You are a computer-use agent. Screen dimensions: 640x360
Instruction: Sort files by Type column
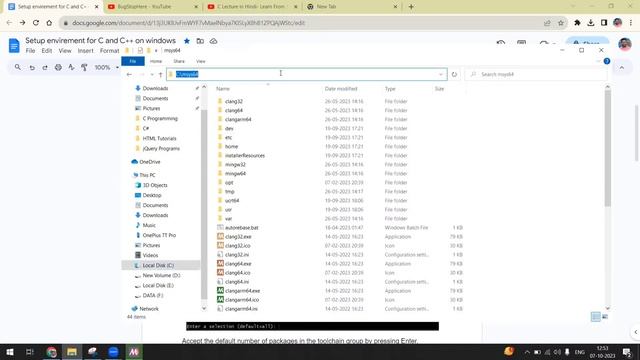tap(390, 89)
